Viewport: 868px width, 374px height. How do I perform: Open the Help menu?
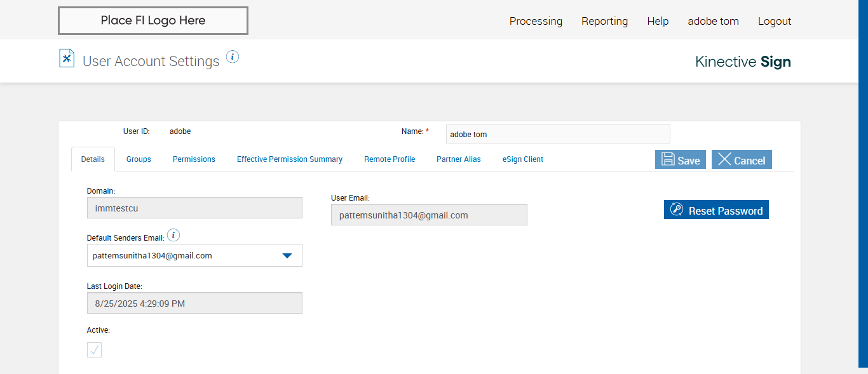point(658,21)
